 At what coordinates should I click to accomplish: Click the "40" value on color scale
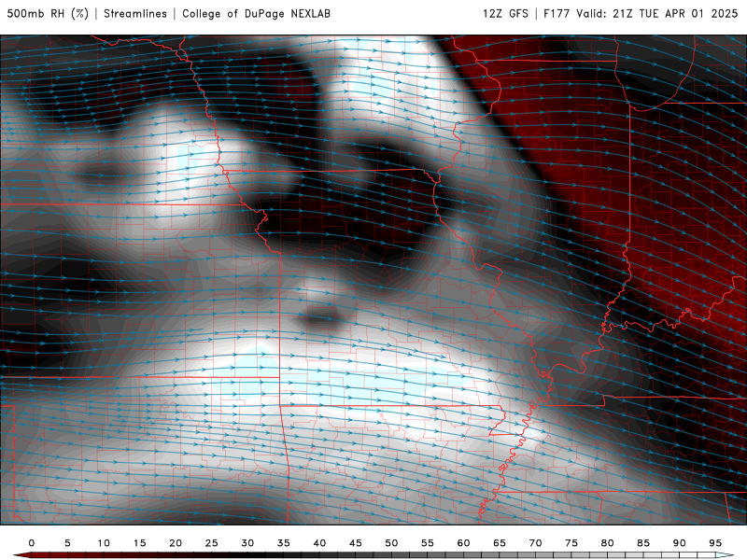[x=319, y=543]
